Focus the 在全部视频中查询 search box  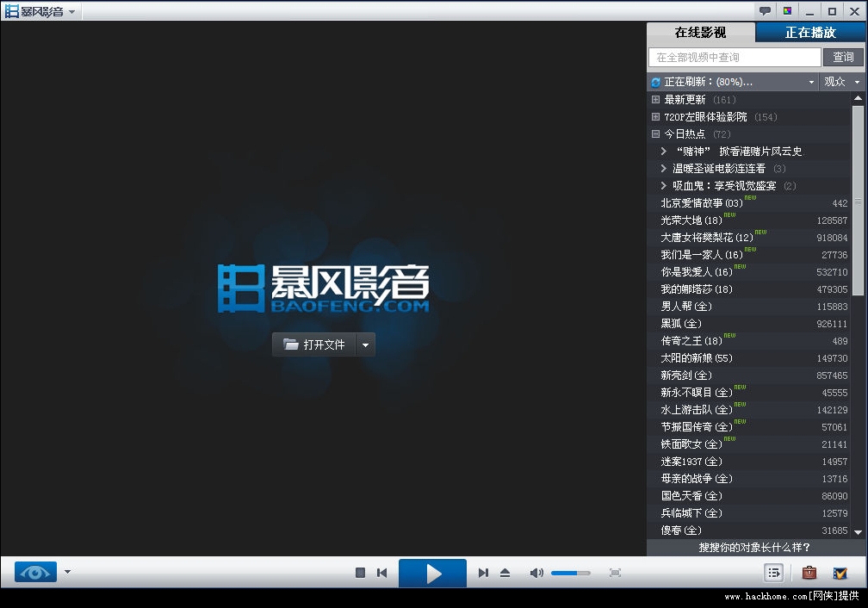(x=735, y=57)
